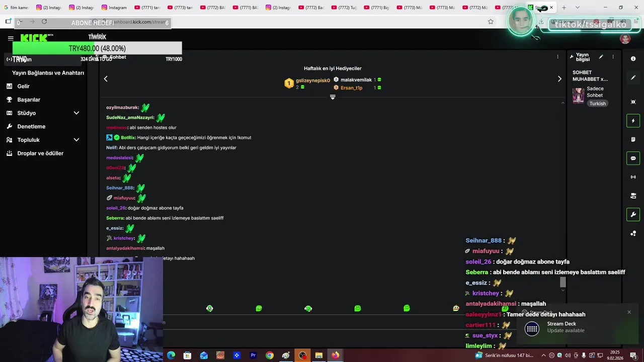Click malakvemilak in the top gifters

tap(356, 80)
